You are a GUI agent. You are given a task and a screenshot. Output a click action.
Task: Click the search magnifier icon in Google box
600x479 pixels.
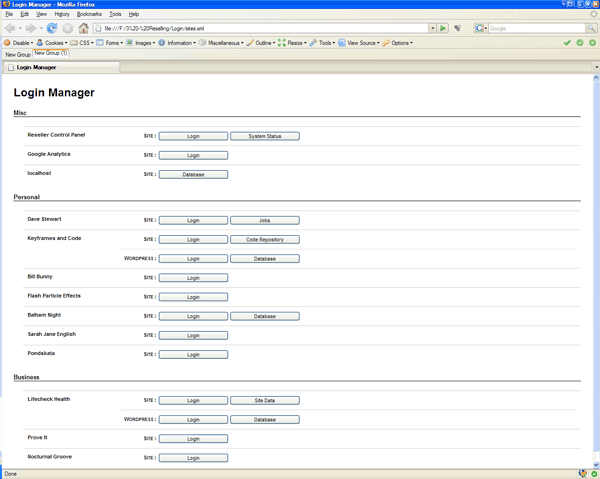point(591,28)
